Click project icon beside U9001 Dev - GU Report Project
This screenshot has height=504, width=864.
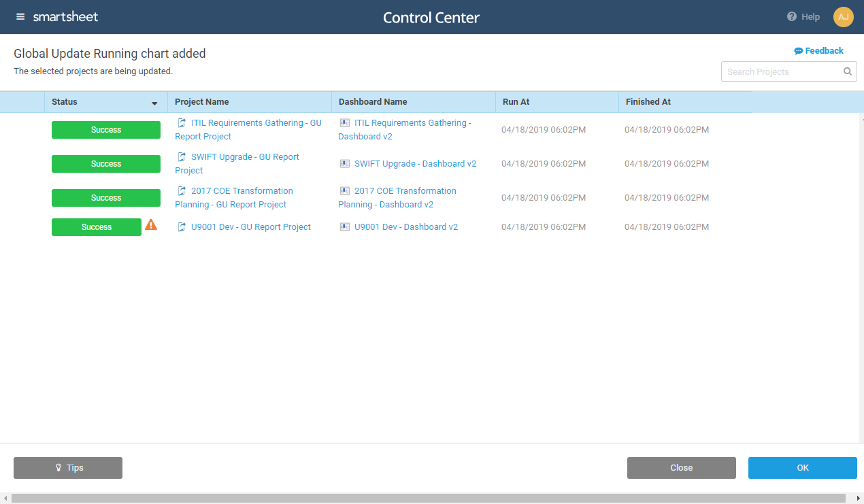click(x=182, y=227)
